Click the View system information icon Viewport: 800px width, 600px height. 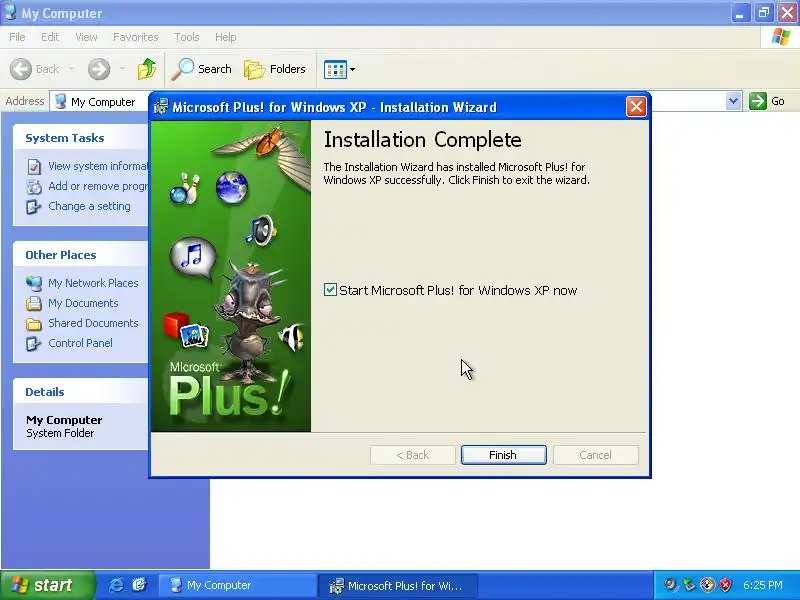34,166
